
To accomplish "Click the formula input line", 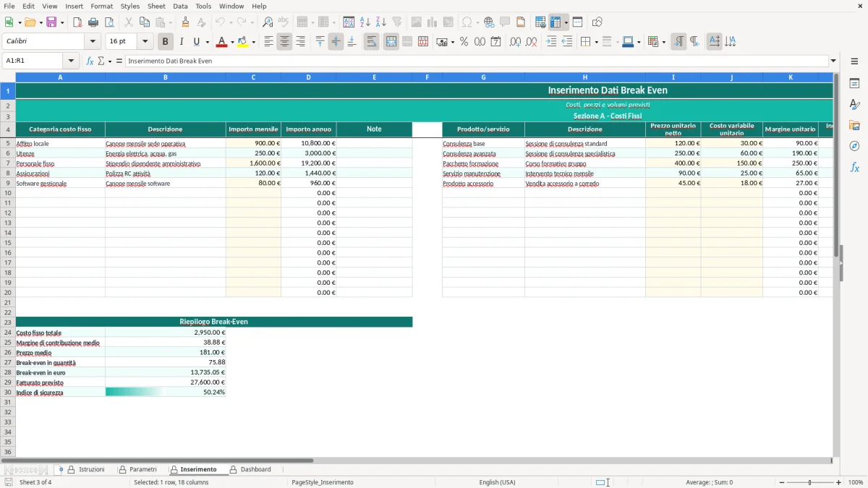I will pyautogui.click(x=476, y=61).
